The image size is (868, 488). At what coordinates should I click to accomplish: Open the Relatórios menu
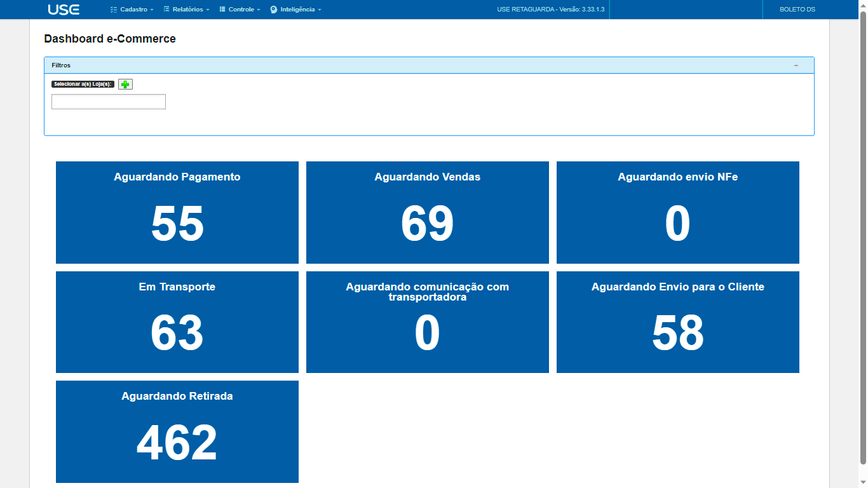tap(186, 10)
